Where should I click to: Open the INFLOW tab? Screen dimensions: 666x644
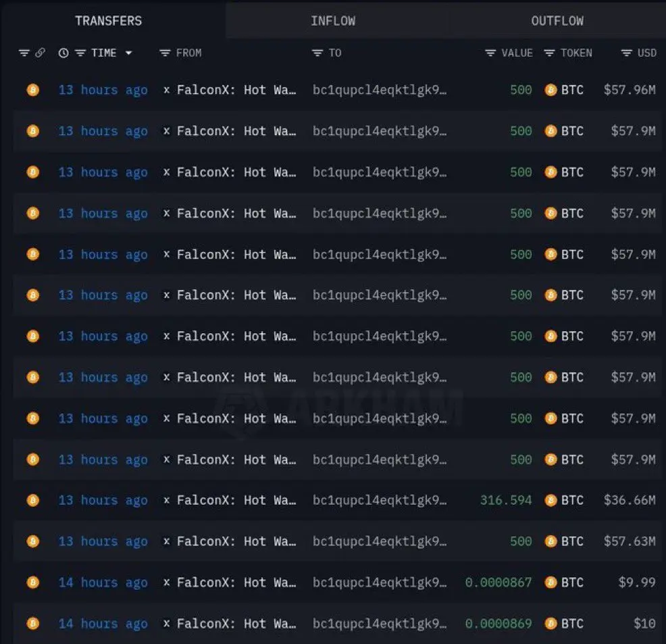[333, 21]
